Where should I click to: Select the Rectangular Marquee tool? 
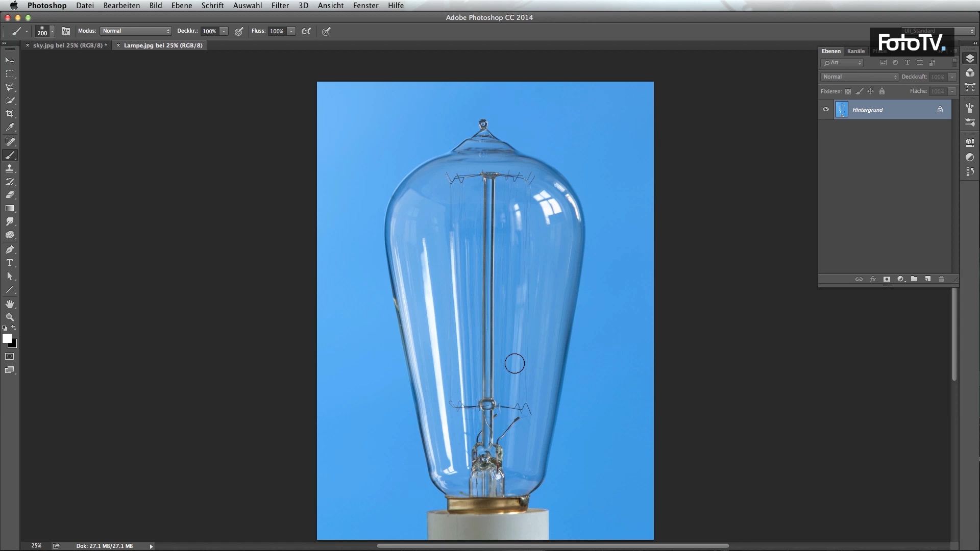[x=10, y=74]
